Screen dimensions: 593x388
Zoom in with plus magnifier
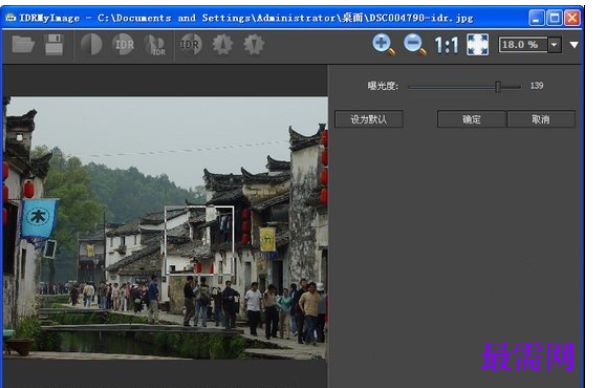pyautogui.click(x=383, y=45)
